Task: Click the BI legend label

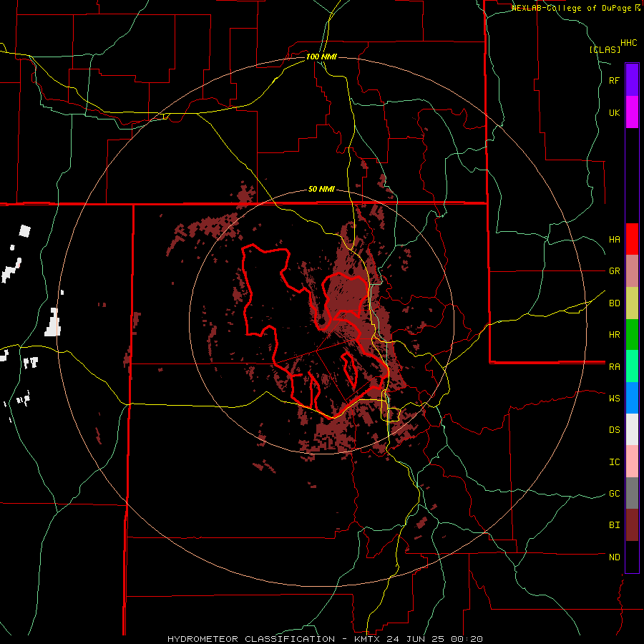Action: tap(614, 525)
